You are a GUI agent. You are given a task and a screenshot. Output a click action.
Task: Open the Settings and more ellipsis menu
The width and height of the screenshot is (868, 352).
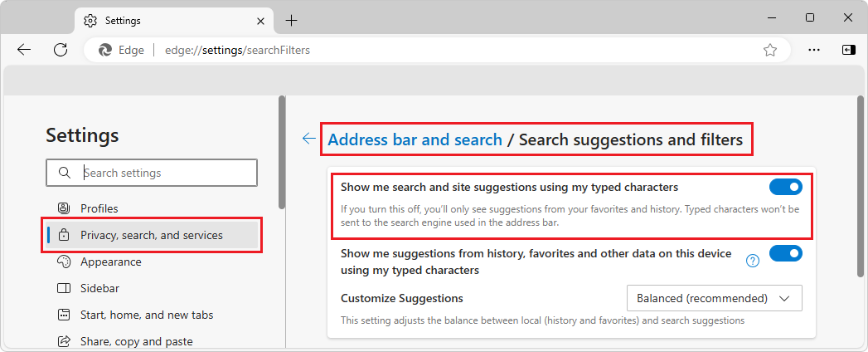tap(814, 50)
